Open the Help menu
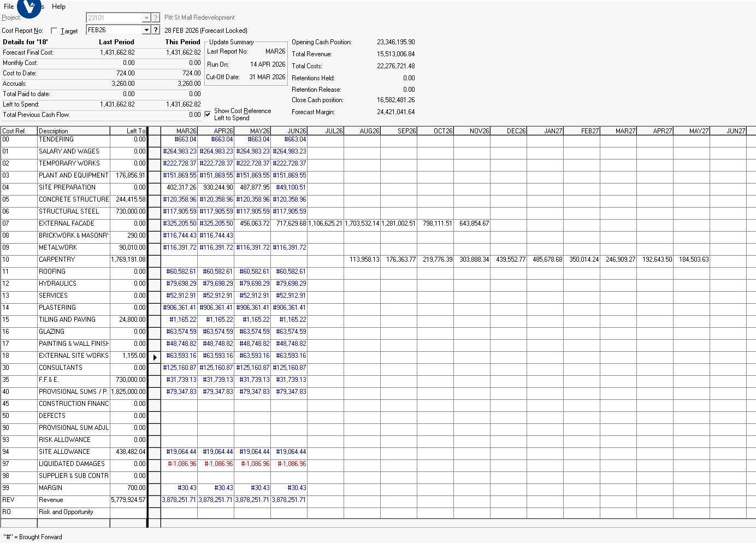 click(x=58, y=7)
